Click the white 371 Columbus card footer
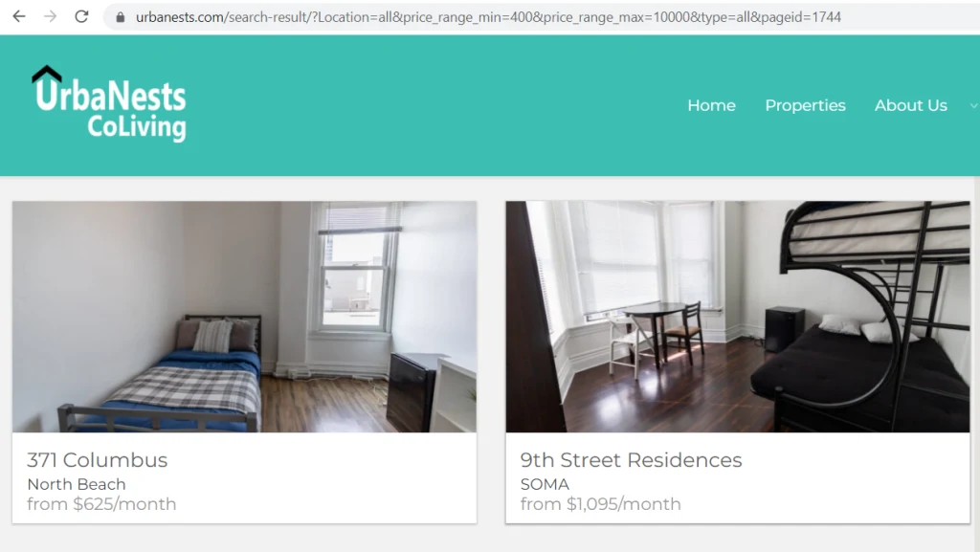Image resolution: width=980 pixels, height=552 pixels. tap(244, 477)
